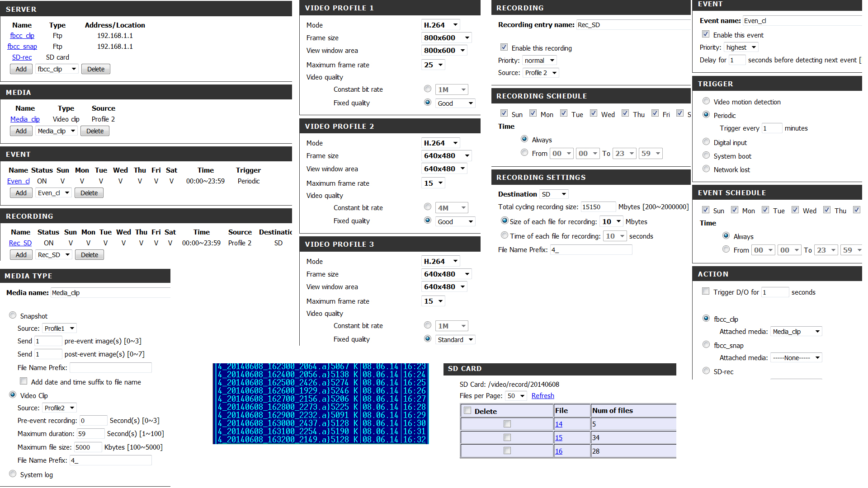Select Time of each file for recording
The height and width of the screenshot is (488, 868).
coord(505,235)
